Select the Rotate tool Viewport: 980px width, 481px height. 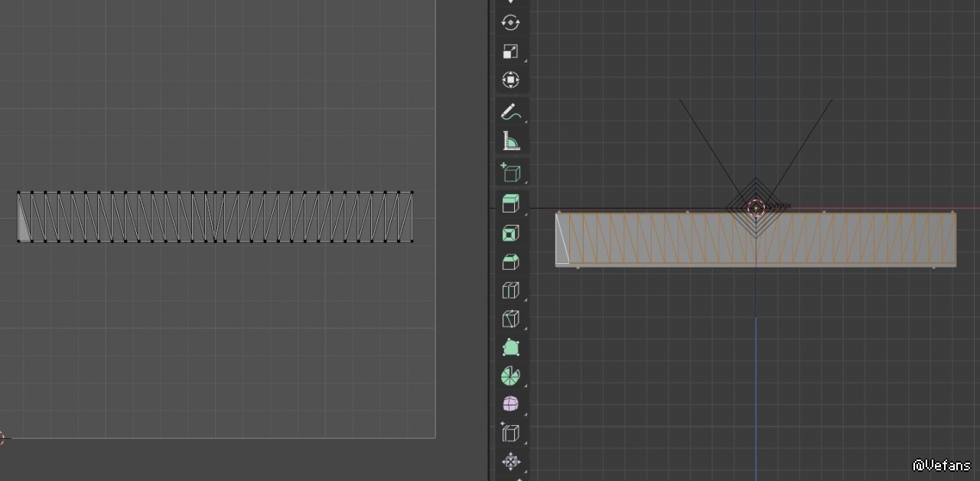510,23
